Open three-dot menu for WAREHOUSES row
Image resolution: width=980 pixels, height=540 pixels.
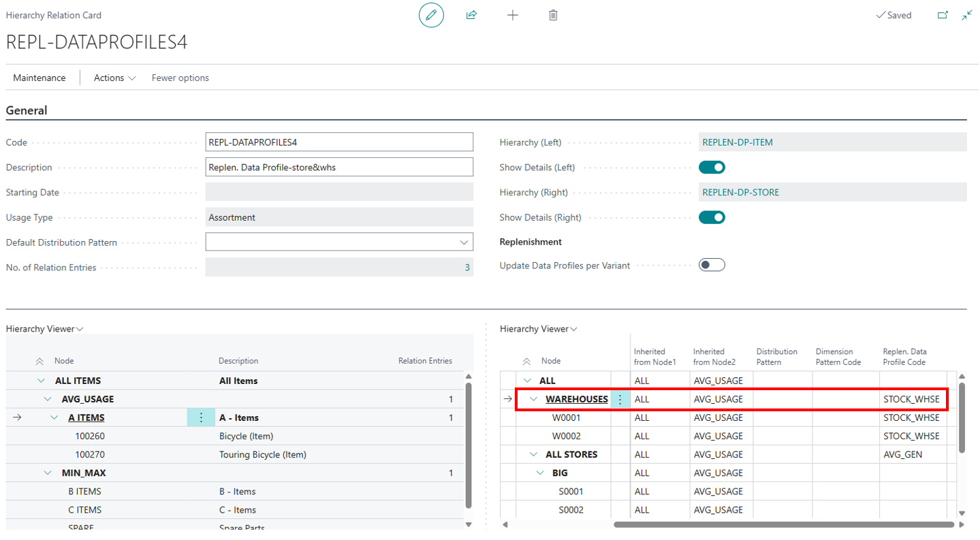620,399
